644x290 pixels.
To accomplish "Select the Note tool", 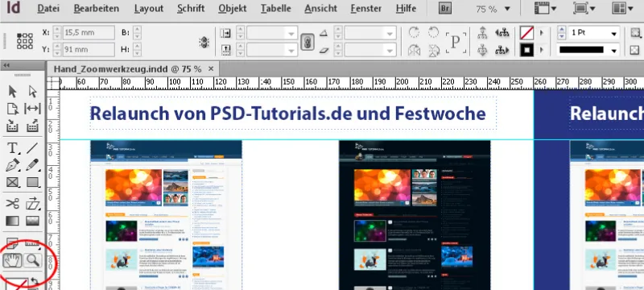I will tap(13, 243).
